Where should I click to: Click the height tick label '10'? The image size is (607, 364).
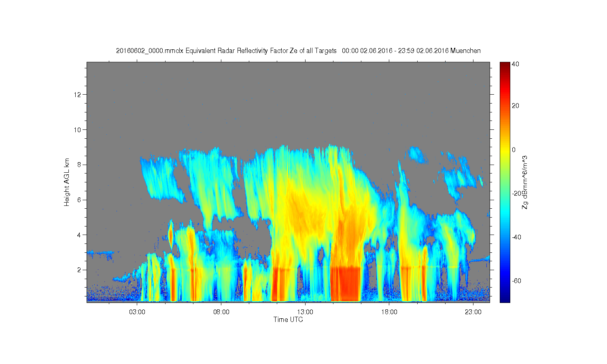79,130
